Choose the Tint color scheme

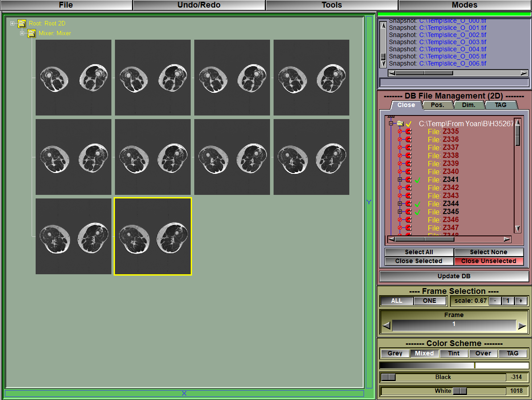click(x=454, y=354)
